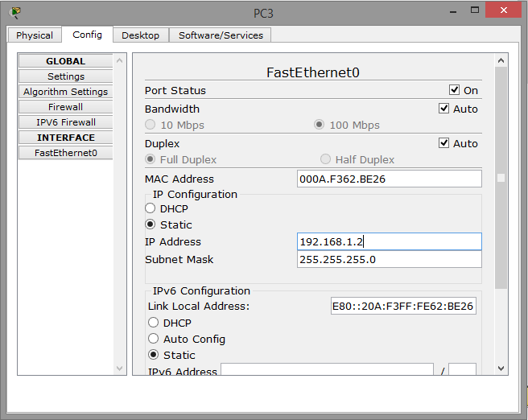The image size is (528, 420).
Task: Switch to the Config tab
Action: pyautogui.click(x=87, y=35)
